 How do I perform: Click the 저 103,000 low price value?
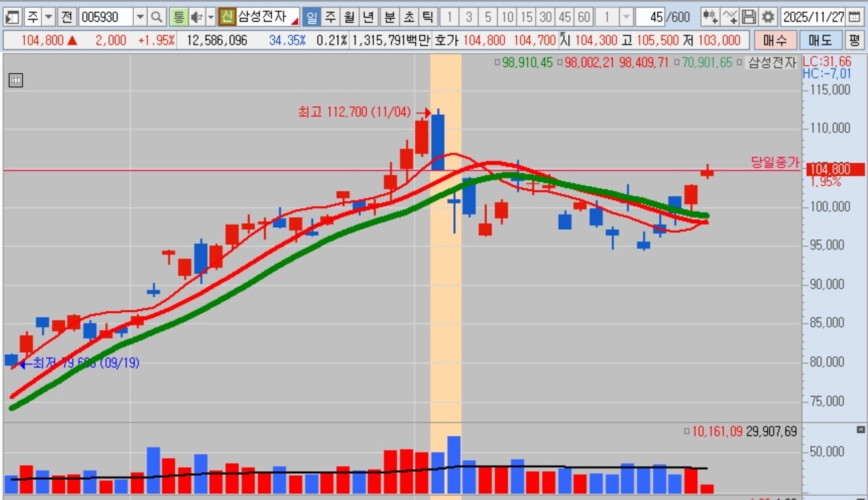[719, 40]
